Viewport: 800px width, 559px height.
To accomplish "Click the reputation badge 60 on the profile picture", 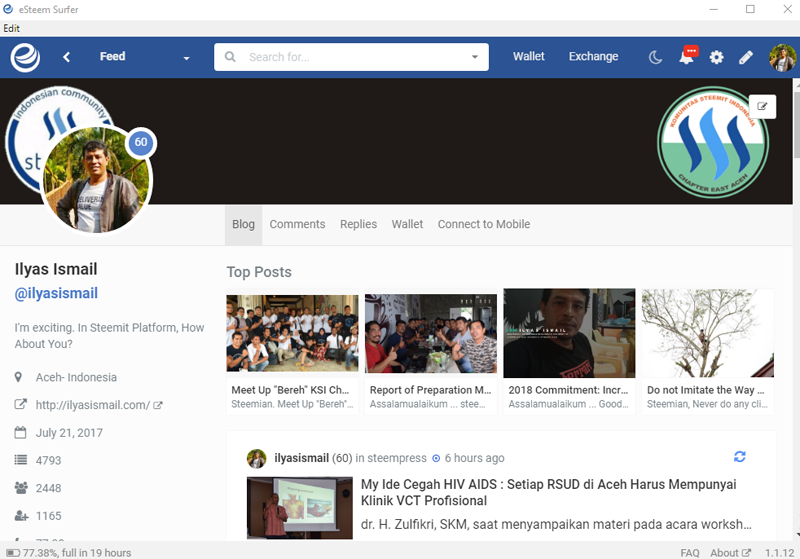I will tap(141, 142).
